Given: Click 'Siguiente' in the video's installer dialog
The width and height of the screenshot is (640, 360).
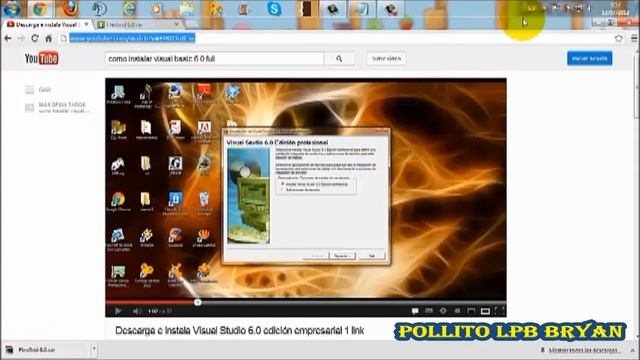Looking at the screenshot, I should [342, 256].
